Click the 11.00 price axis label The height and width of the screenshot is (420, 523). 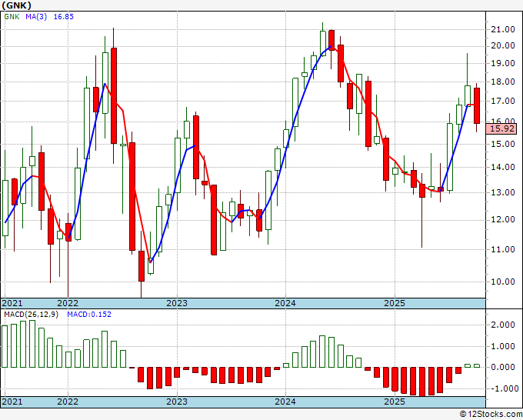point(503,249)
